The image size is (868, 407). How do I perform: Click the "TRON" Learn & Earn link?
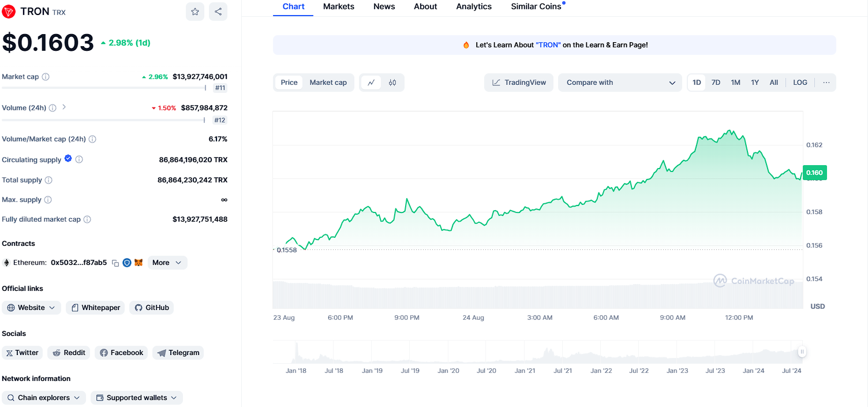[x=548, y=45]
